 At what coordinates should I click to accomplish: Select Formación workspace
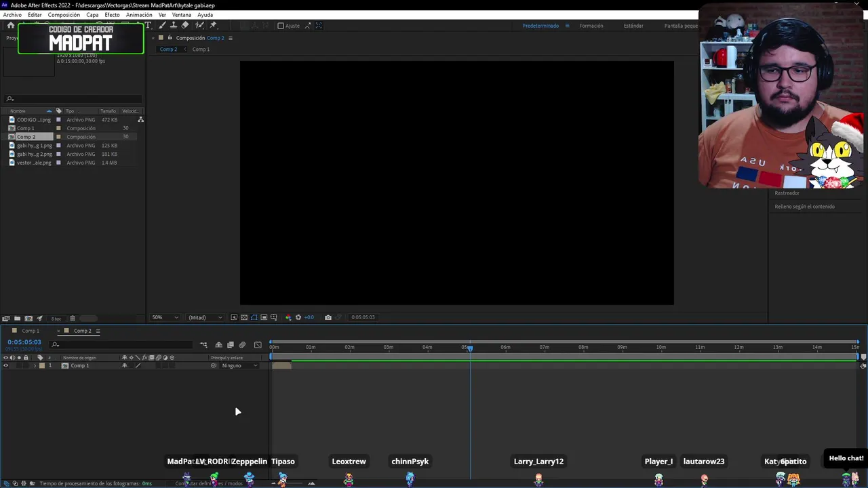(591, 26)
